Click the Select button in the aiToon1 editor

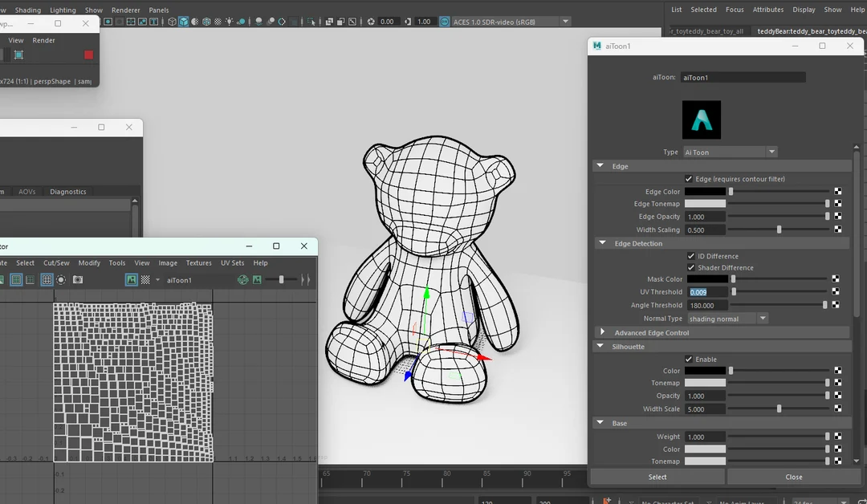[x=657, y=476]
